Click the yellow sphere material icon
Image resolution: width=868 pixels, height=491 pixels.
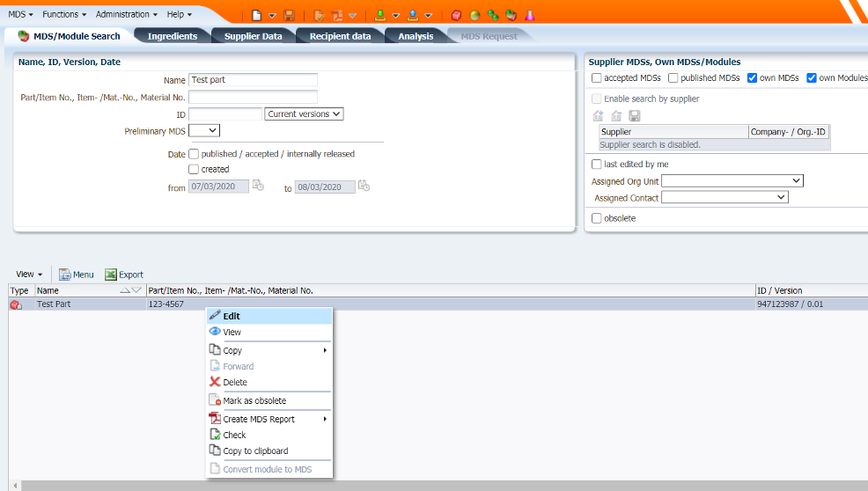pyautogui.click(x=474, y=16)
